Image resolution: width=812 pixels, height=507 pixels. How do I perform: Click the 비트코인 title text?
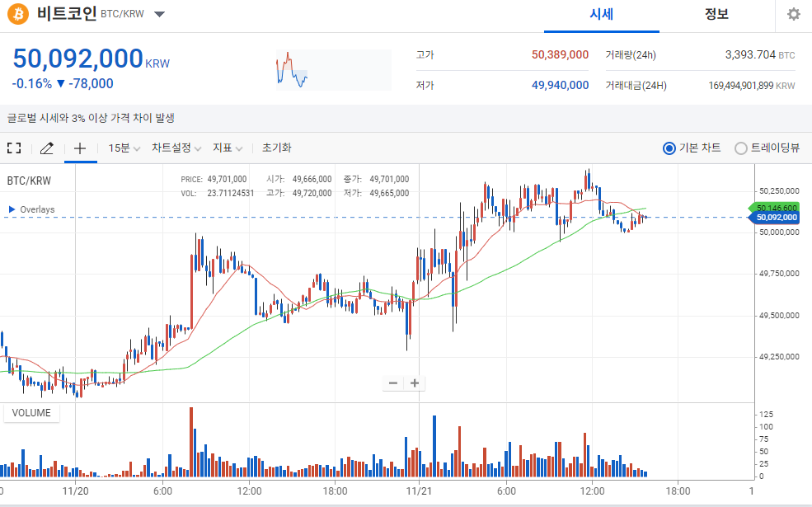pyautogui.click(x=67, y=13)
